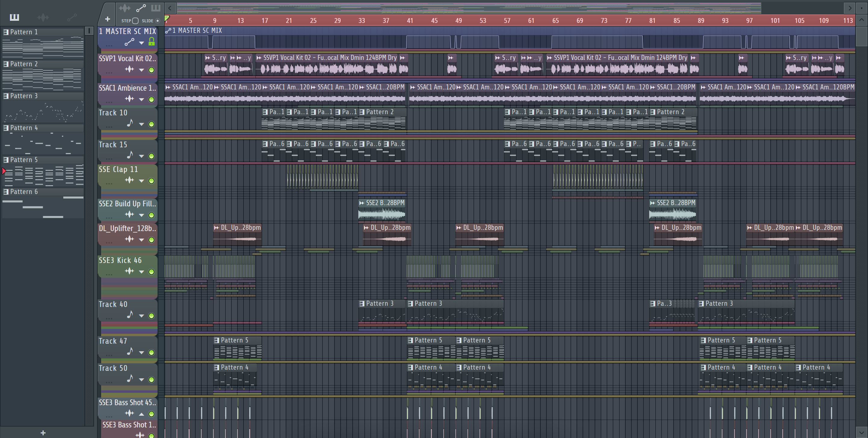The image size is (868, 438).
Task: Mute Track 47 with its green light
Action: (x=152, y=352)
